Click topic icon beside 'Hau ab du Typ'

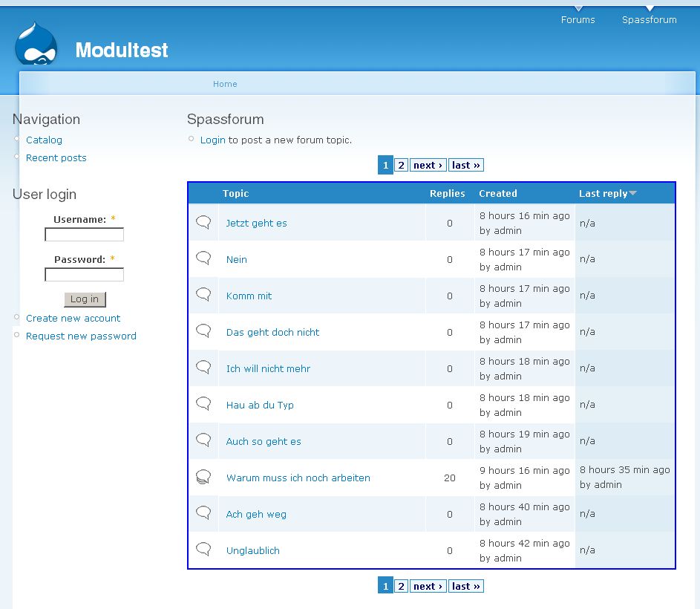[203, 404]
